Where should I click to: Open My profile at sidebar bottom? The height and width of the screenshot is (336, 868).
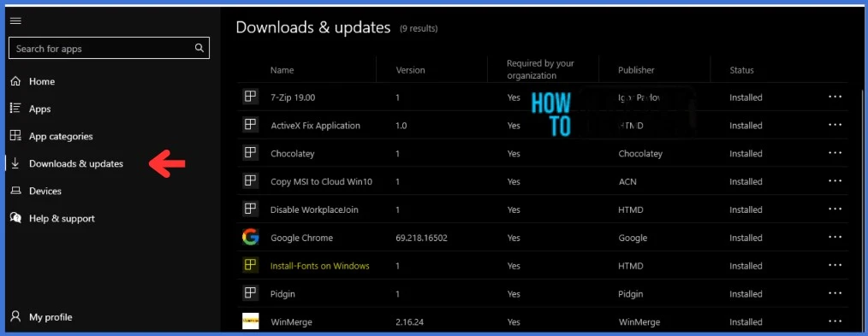click(51, 317)
